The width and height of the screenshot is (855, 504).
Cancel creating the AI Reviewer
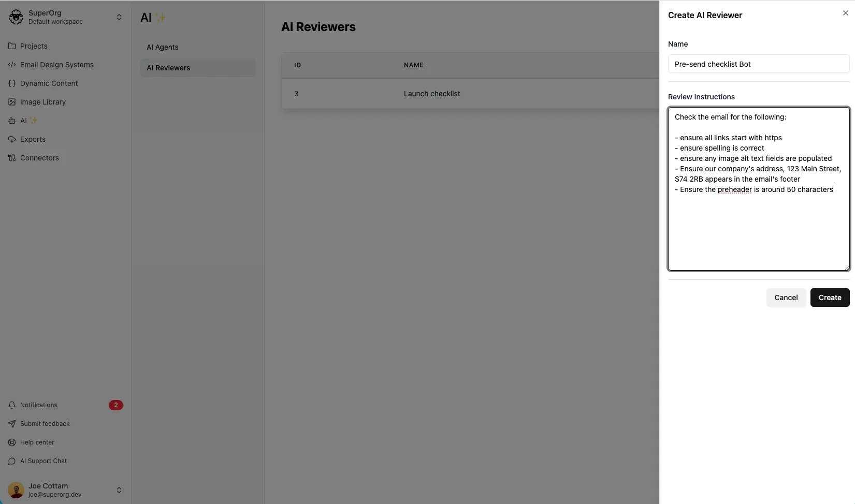click(786, 298)
